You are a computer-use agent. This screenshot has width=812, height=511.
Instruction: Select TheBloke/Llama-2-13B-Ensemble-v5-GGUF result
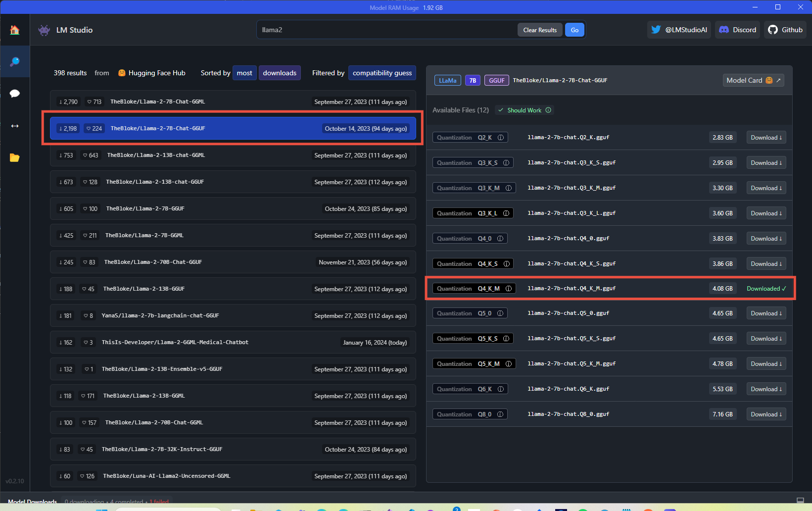point(233,369)
